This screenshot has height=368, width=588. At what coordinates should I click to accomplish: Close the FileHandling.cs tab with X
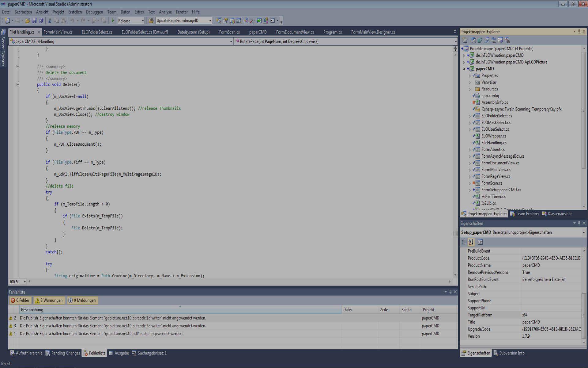(x=39, y=32)
